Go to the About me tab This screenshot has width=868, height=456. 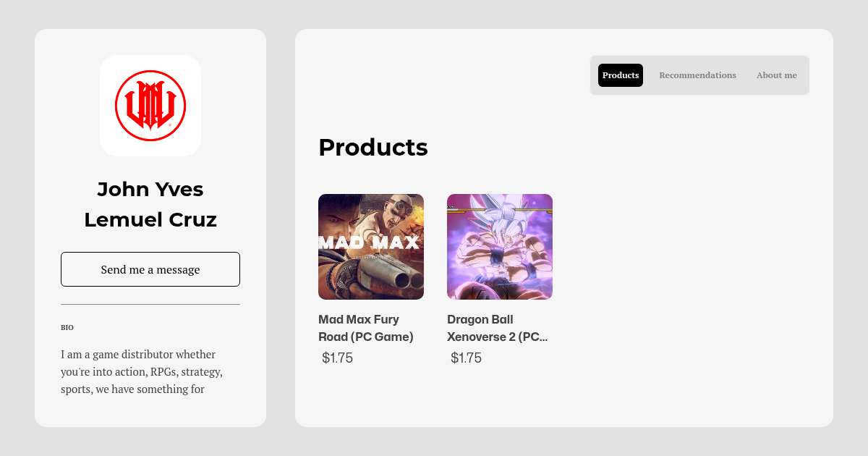coord(776,75)
